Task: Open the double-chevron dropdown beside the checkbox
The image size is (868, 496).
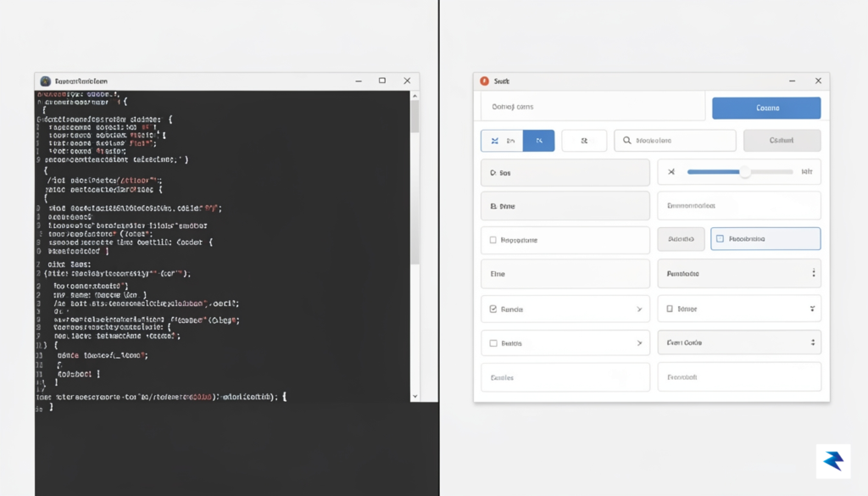Action: click(812, 309)
